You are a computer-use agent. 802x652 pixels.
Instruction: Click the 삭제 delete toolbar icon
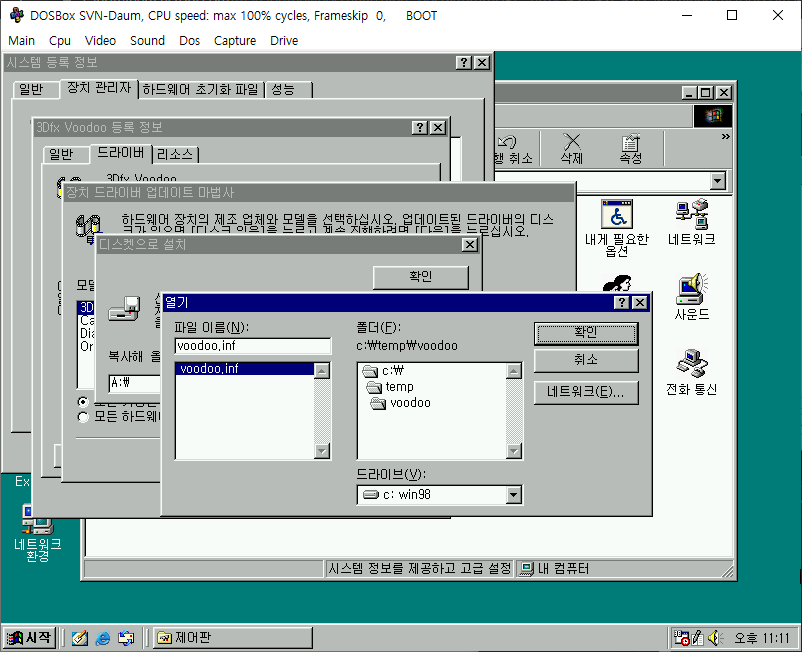click(571, 149)
